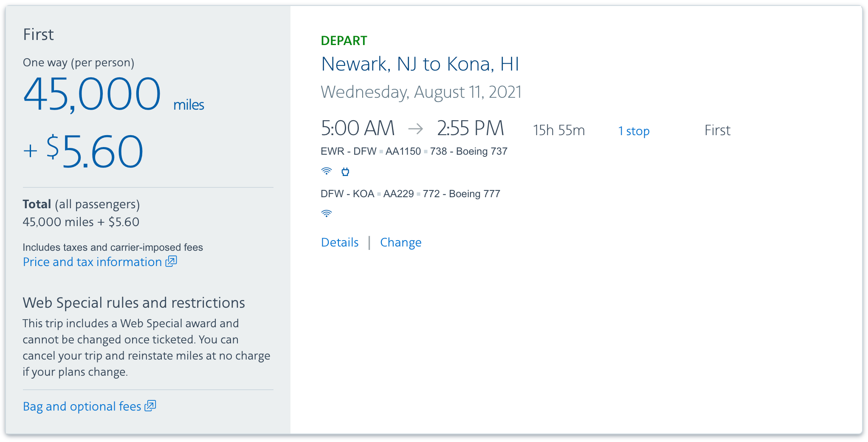This screenshot has height=442, width=868.
Task: Click the 45,000 miles fare amount
Action: point(92,94)
